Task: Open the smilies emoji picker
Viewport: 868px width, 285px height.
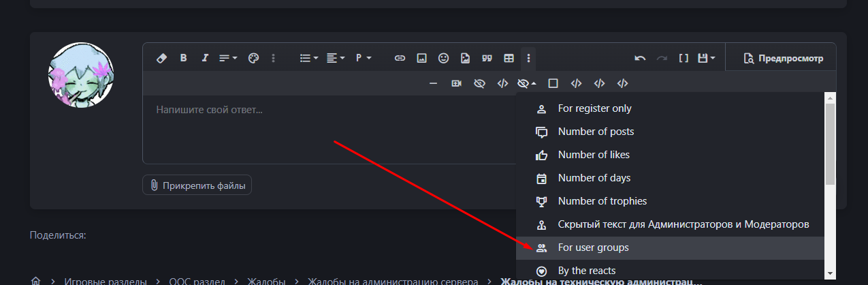Action: [x=443, y=58]
